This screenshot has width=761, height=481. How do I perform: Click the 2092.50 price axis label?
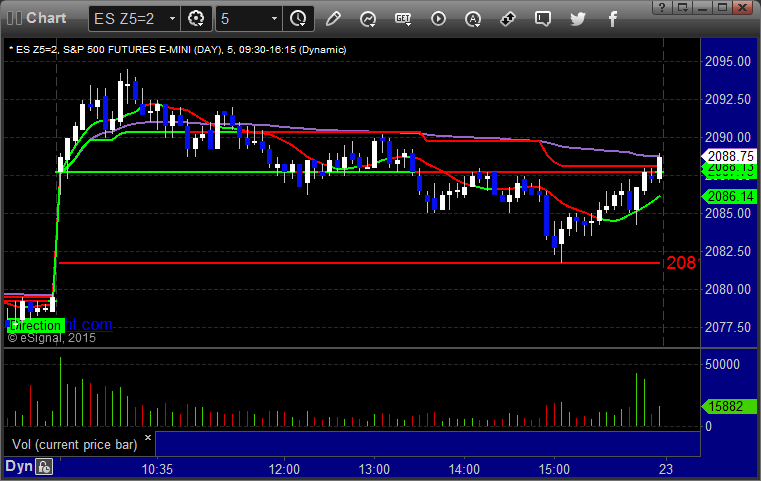pos(728,99)
